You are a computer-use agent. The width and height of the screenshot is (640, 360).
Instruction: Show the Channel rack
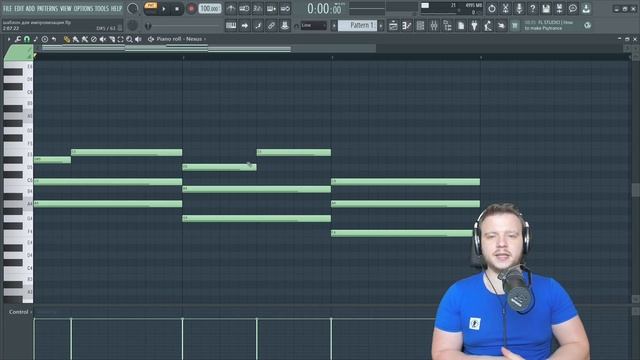click(420, 26)
